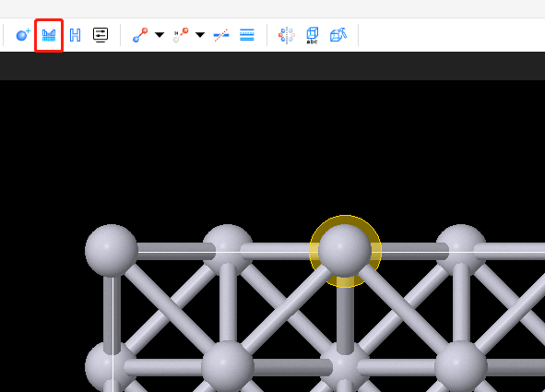The height and width of the screenshot is (392, 545).
Task: Click the empty black canvas area above the structure
Action: click(272, 149)
